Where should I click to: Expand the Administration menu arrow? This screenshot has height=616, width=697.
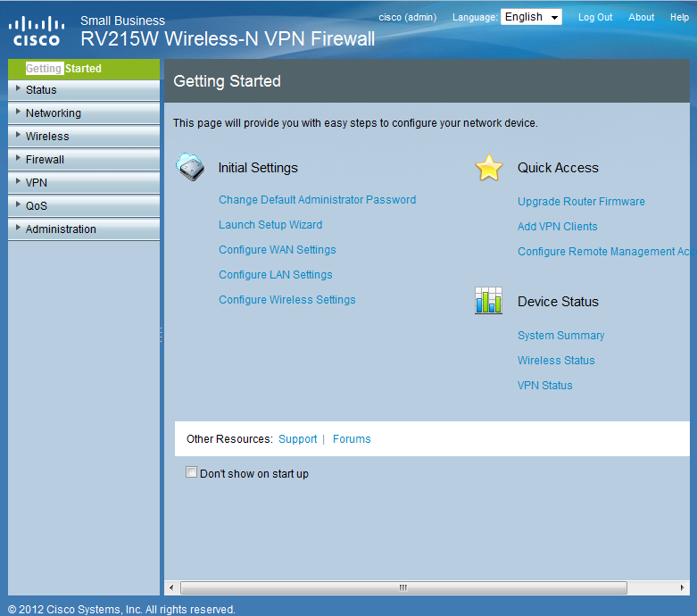(x=18, y=229)
